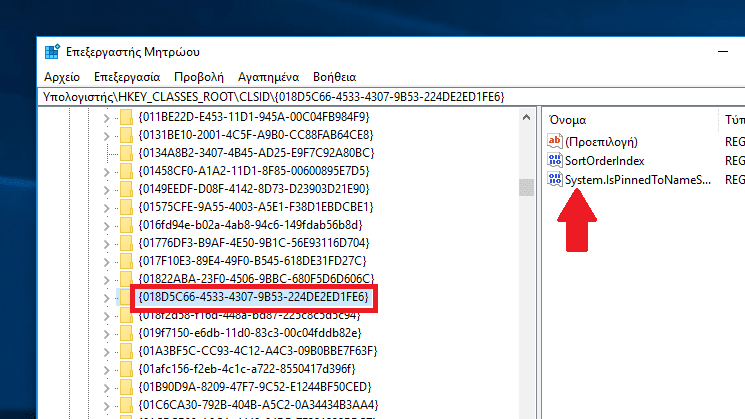
Task: Select tree key {0134A8B2-3407-4B45-AD25-E9F7C92A80BC}
Action: (x=256, y=153)
